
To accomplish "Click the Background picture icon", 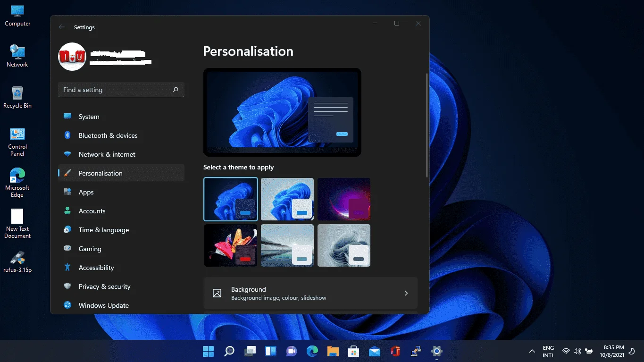I will [x=217, y=293].
